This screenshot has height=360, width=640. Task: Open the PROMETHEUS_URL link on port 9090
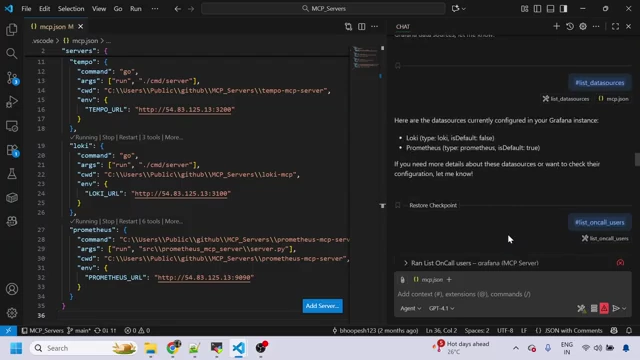coord(204,278)
